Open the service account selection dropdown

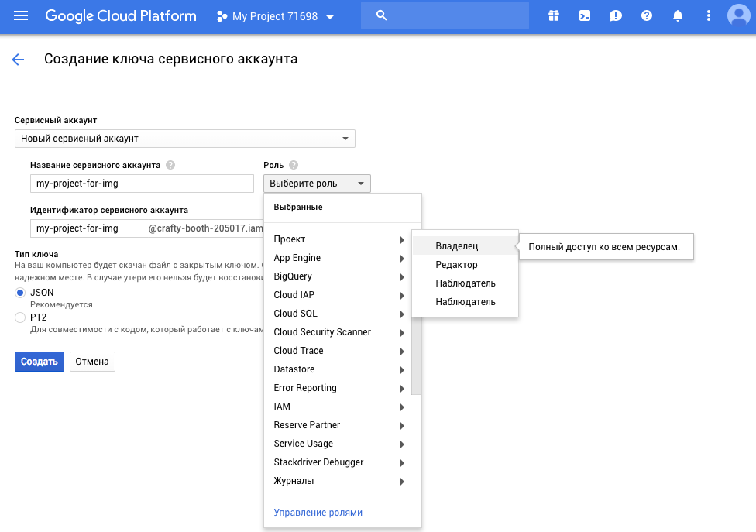click(x=184, y=138)
